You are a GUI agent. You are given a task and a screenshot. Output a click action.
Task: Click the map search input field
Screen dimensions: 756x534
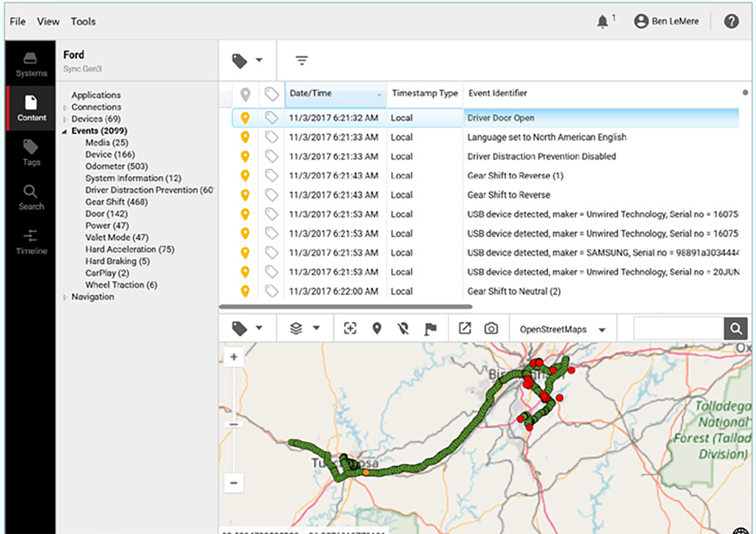(x=678, y=328)
